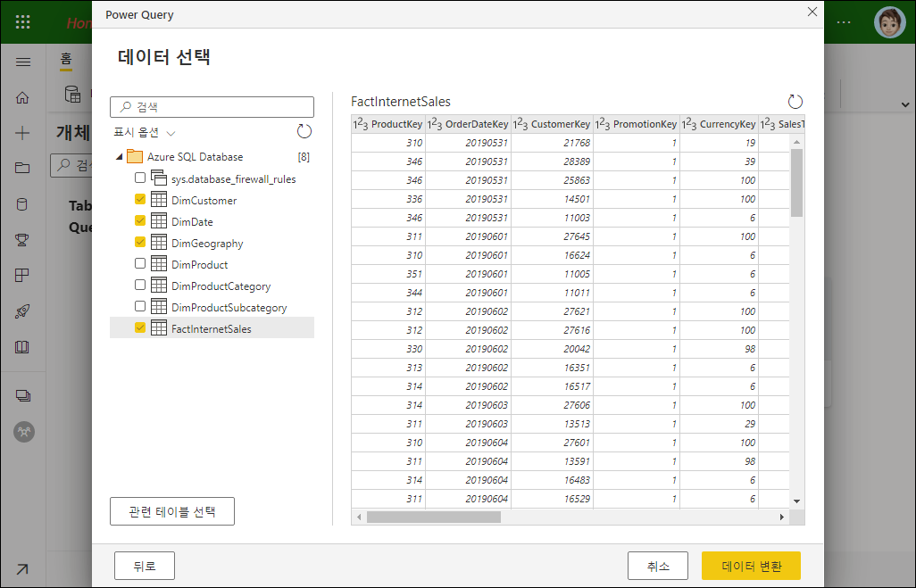Click the Azure SQL Database folder icon
Image resolution: width=916 pixels, height=588 pixels.
pyautogui.click(x=135, y=156)
